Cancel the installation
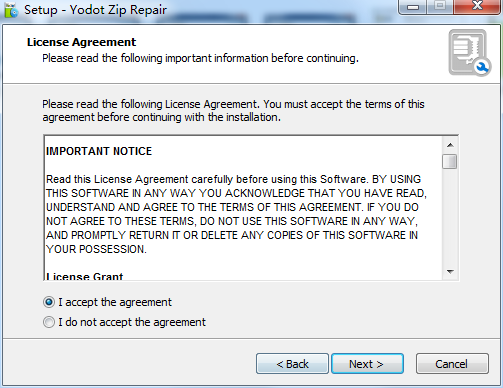 [452, 364]
